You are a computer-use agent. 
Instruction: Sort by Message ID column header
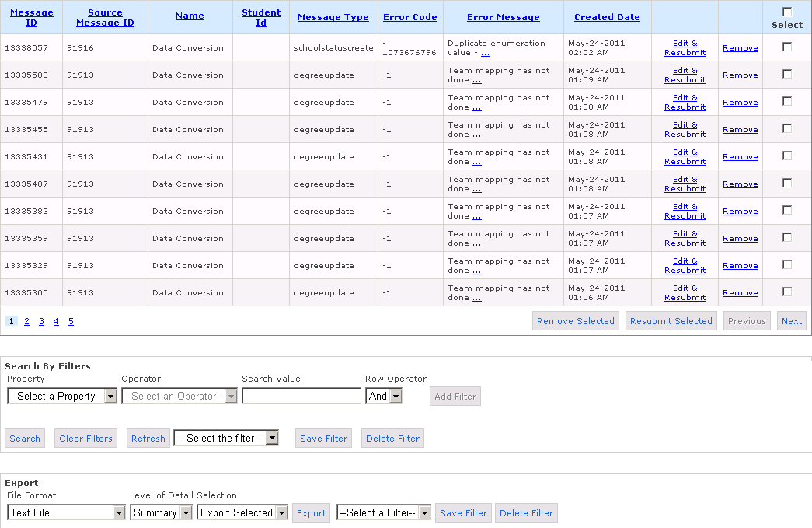click(x=32, y=18)
